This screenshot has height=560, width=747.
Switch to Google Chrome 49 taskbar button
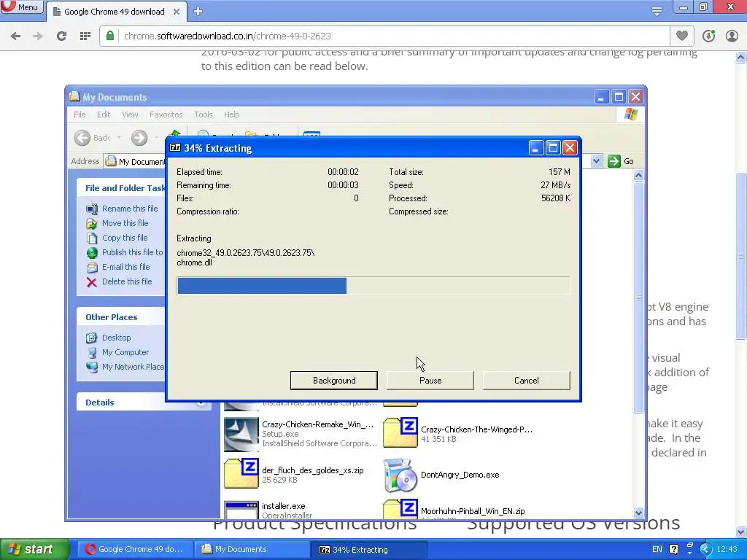[x=134, y=549]
